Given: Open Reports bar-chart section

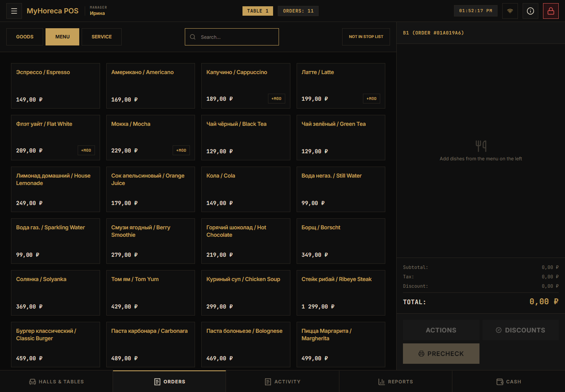Looking at the screenshot, I should 395,381.
